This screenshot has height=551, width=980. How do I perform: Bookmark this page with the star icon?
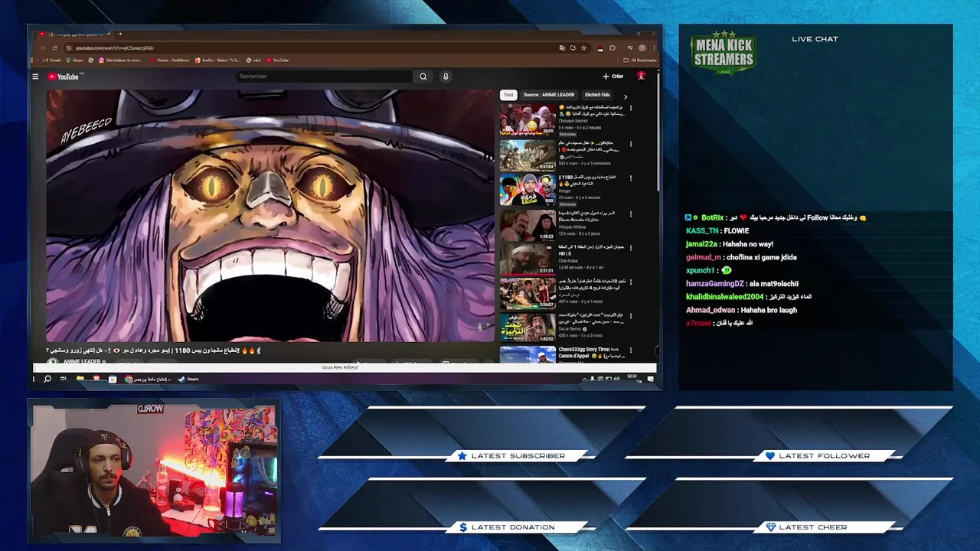coord(583,47)
